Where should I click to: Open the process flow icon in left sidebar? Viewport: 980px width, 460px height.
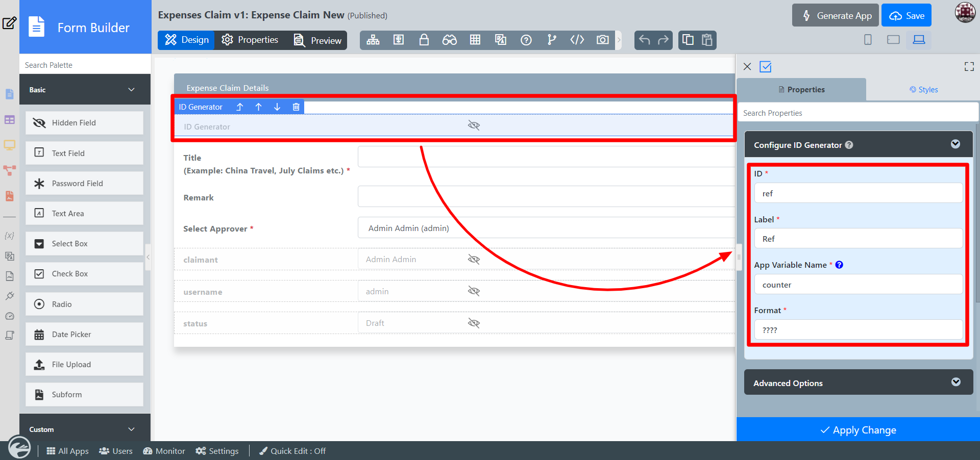[x=9, y=170]
